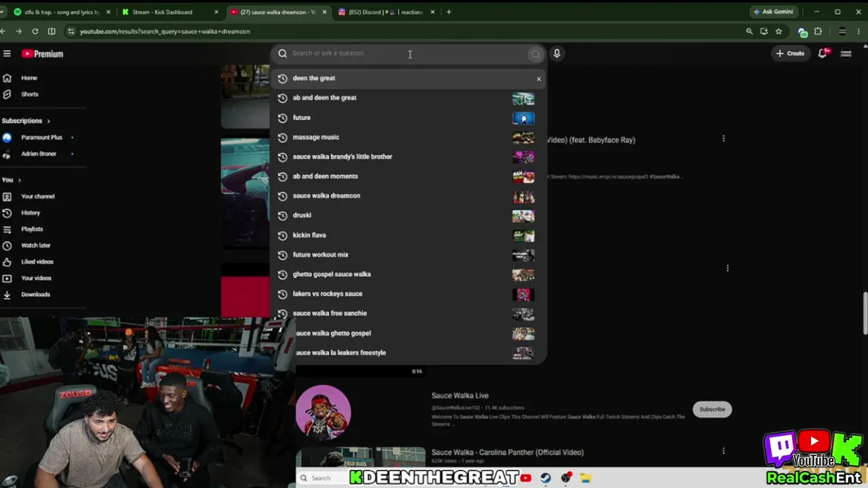
Task: Go back in the browser
Action: [4, 31]
